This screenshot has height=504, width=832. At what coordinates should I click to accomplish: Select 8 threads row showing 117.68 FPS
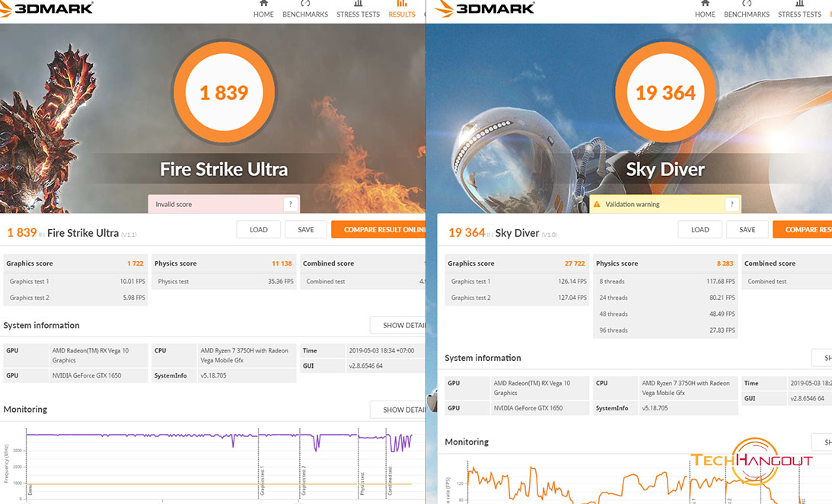665,282
